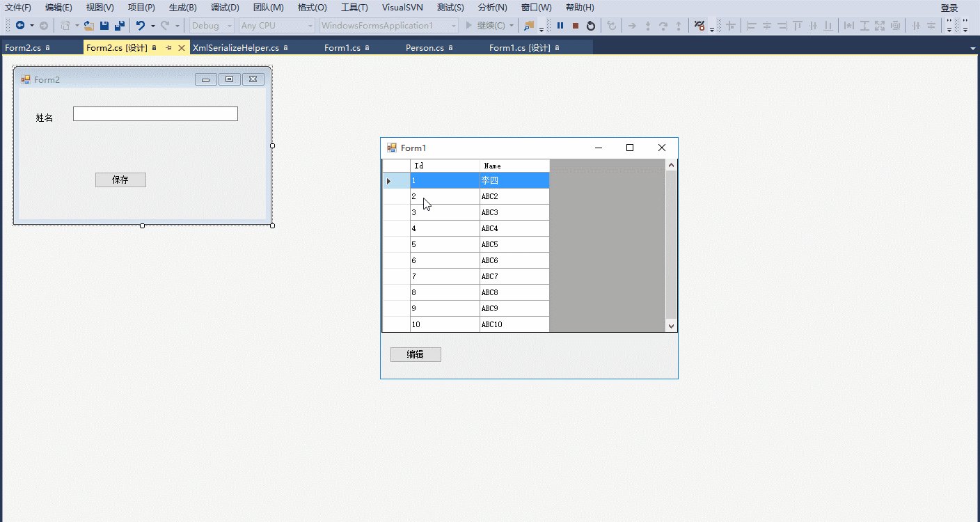This screenshot has width=980, height=522.
Task: Click the 编辑 button in Form1
Action: pos(416,354)
